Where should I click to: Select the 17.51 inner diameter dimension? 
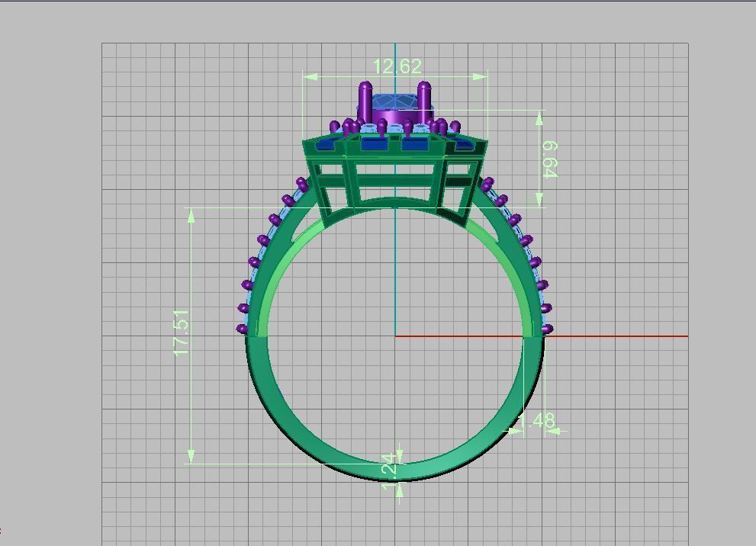[x=182, y=333]
